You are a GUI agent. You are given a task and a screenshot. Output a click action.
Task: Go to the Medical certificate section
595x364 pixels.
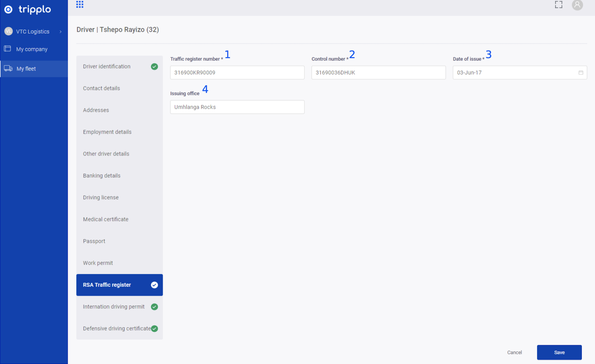[x=106, y=219]
